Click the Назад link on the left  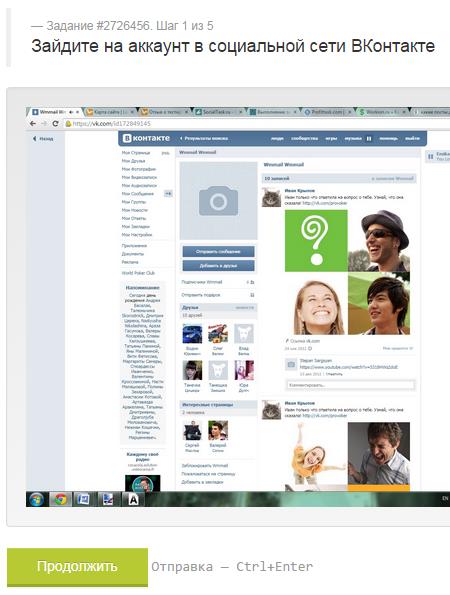pos(43,139)
